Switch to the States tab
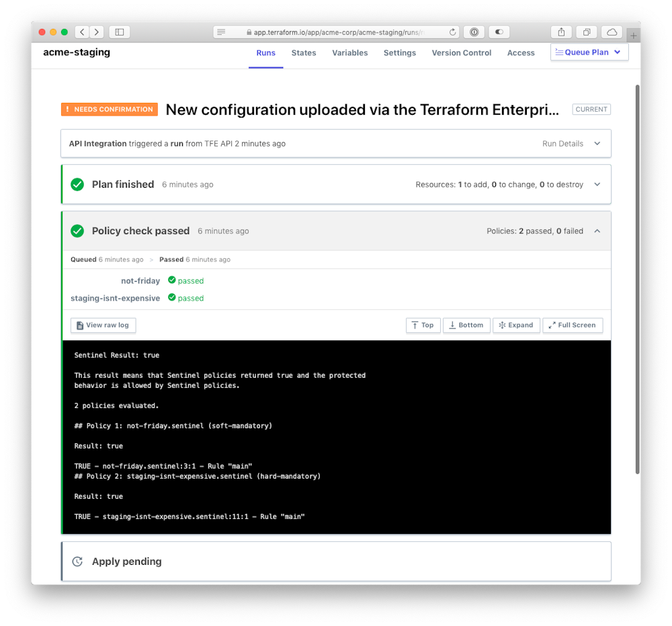 click(x=304, y=52)
